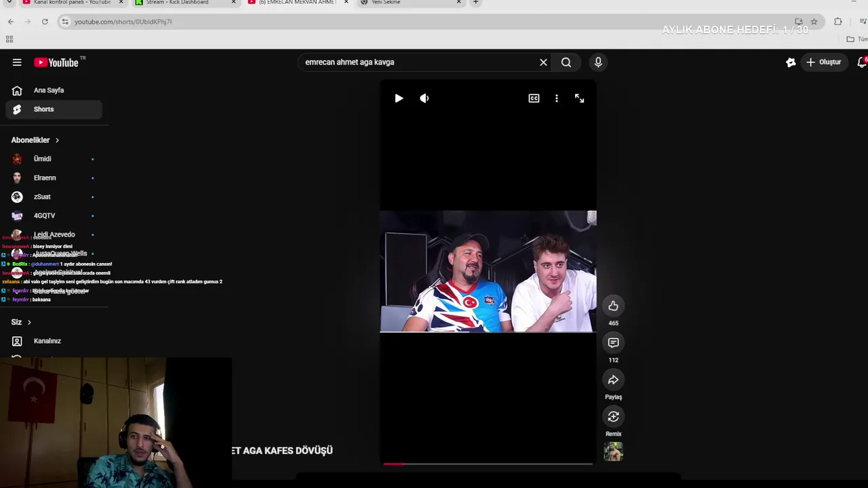Seek in the Short's red progress bar
This screenshot has width=868, height=488.
(x=488, y=464)
